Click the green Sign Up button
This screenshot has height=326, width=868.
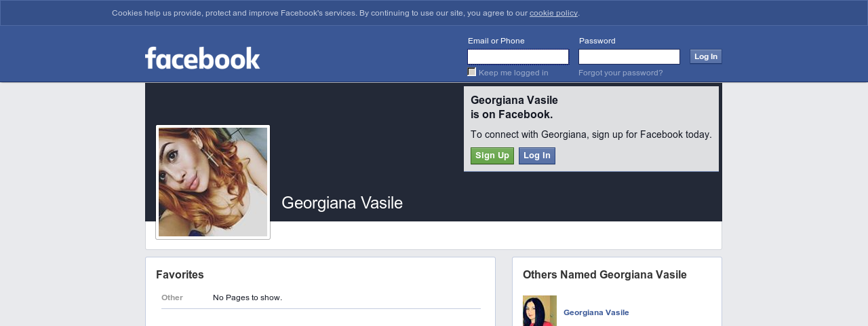tap(492, 156)
